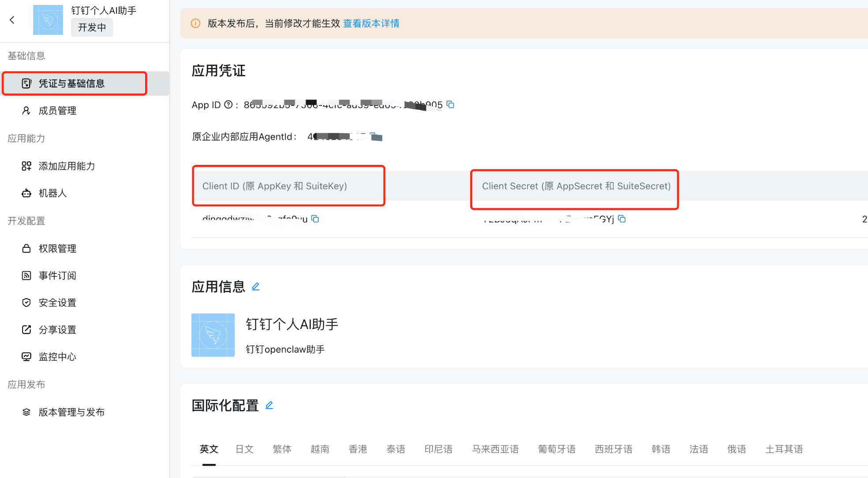This screenshot has height=478, width=868.
Task: Click the 钉钉个人AI助手 app thumbnail
Action: 213,335
